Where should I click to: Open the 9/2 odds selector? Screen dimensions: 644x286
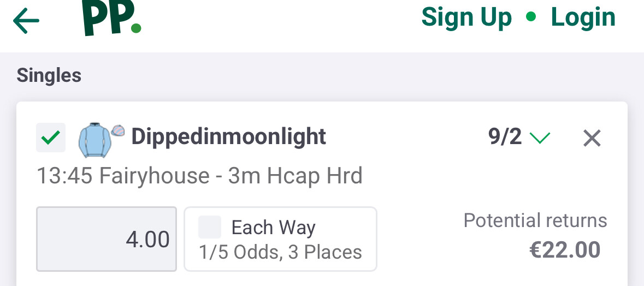point(505,137)
